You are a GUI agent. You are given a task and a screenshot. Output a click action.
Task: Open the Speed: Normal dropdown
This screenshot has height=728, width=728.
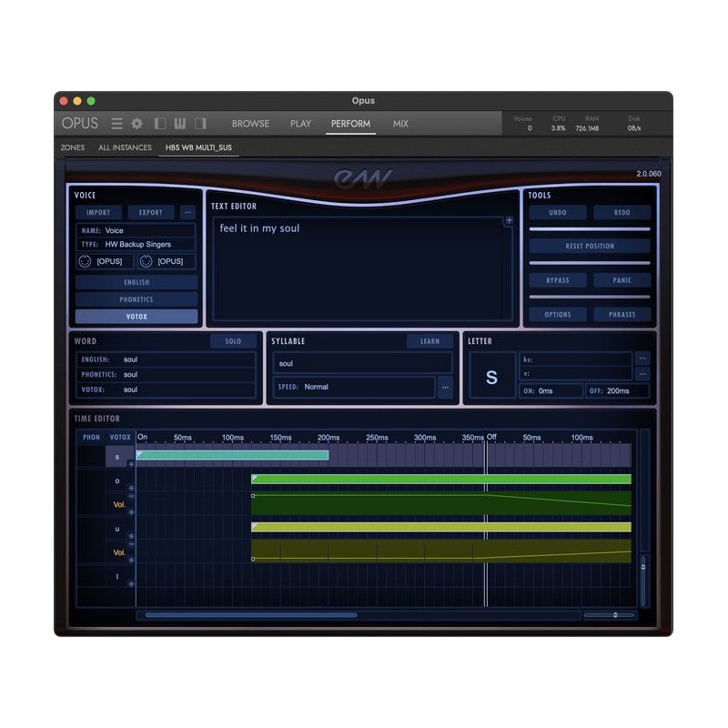(355, 387)
